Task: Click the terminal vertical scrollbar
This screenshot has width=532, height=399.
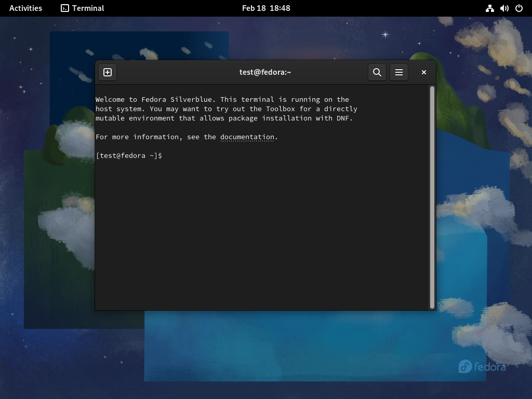Action: point(432,197)
